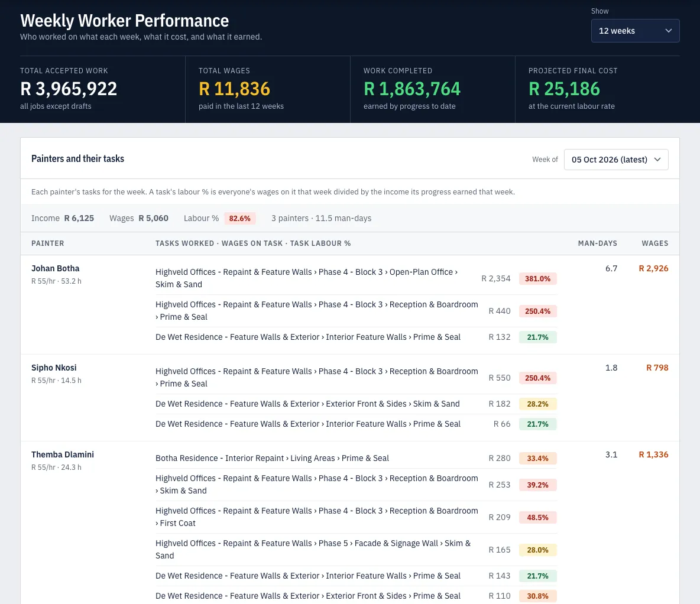Click Johan Botha's R 132 task wage

pos(499,337)
